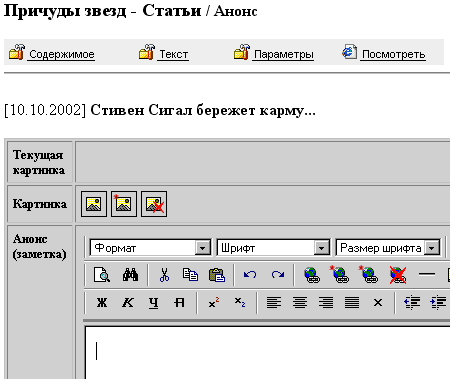Click the toolbox icon beside Содержимое

(17, 52)
